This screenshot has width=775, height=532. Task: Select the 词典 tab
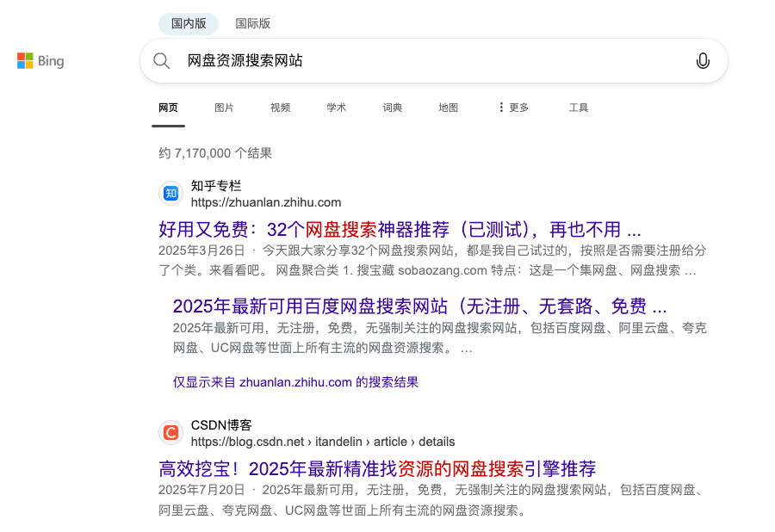click(393, 108)
